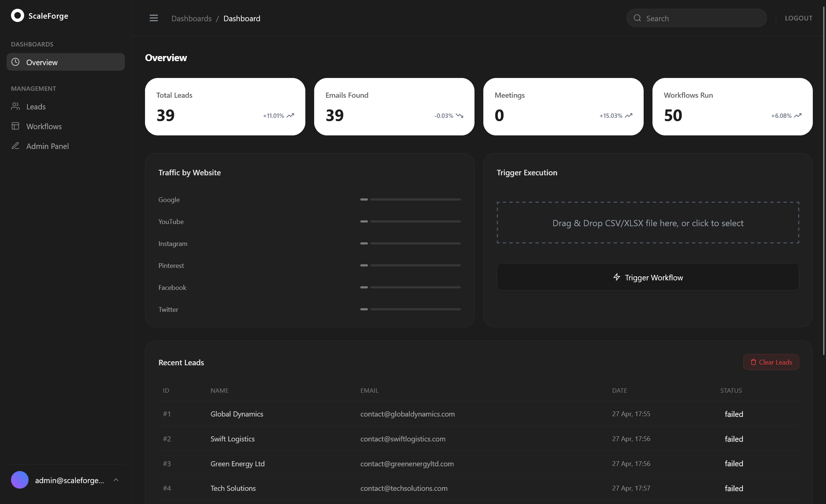Click failed status for Swift Logistics

(x=734, y=439)
